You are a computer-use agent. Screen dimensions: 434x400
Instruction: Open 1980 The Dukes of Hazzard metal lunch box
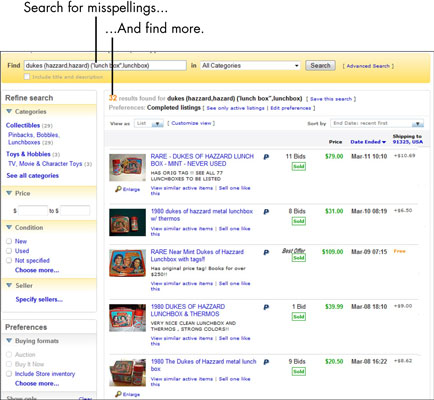(x=203, y=365)
